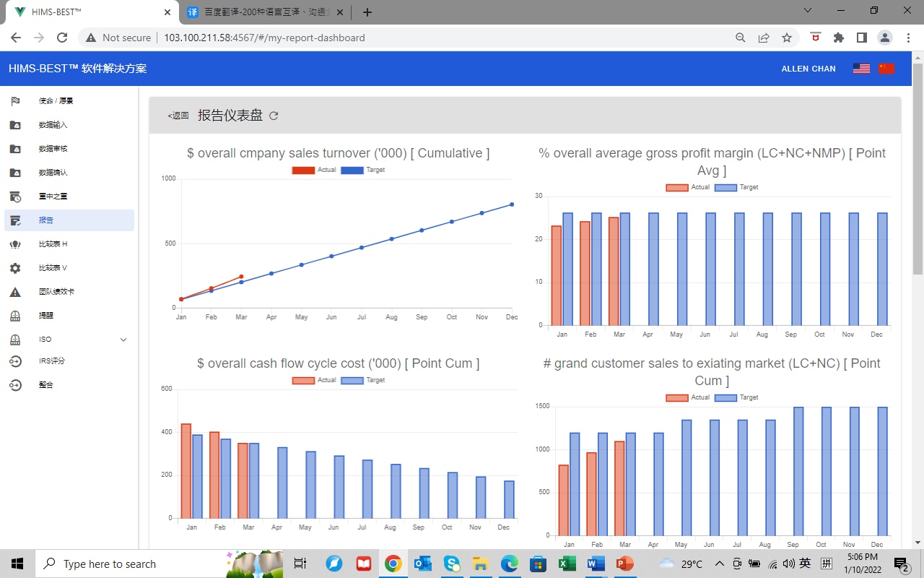Open IRS评分 sidebar icon item
This screenshot has width=924, height=578.
coord(15,361)
